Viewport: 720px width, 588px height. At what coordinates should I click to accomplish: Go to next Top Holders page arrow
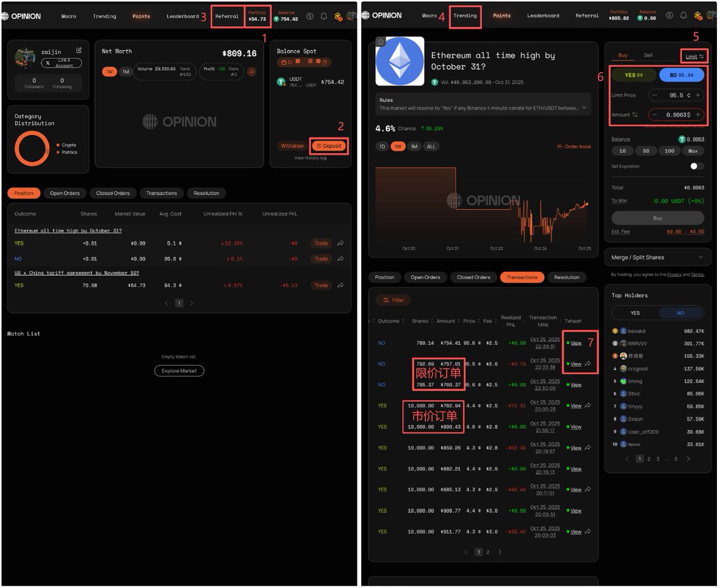[688, 459]
